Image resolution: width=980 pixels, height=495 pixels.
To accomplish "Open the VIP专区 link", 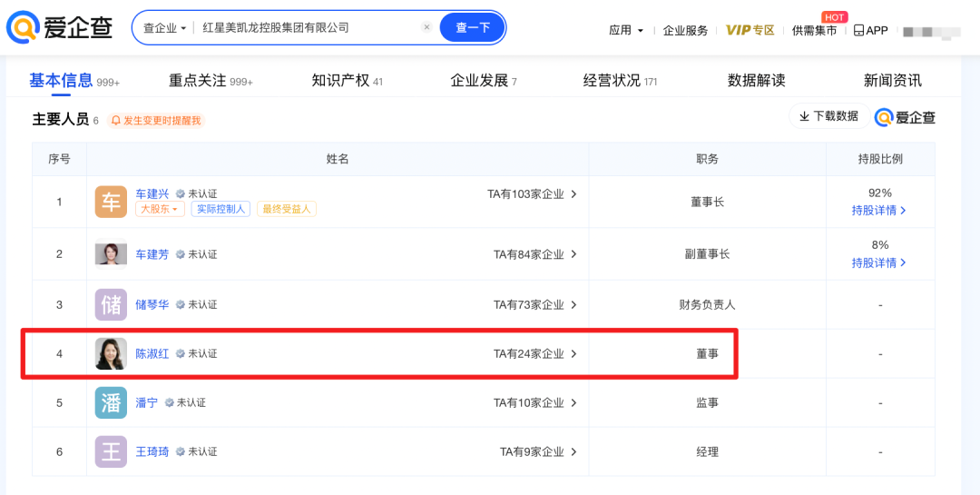I will coord(750,29).
